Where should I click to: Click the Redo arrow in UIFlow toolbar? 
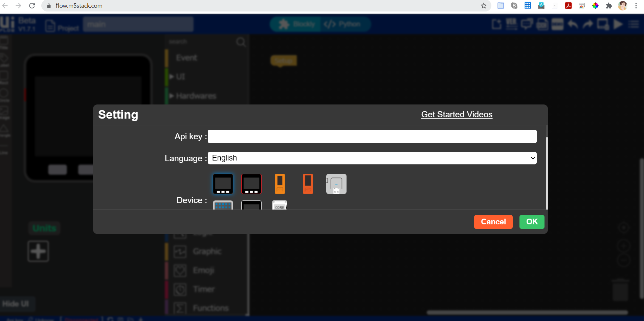click(588, 24)
